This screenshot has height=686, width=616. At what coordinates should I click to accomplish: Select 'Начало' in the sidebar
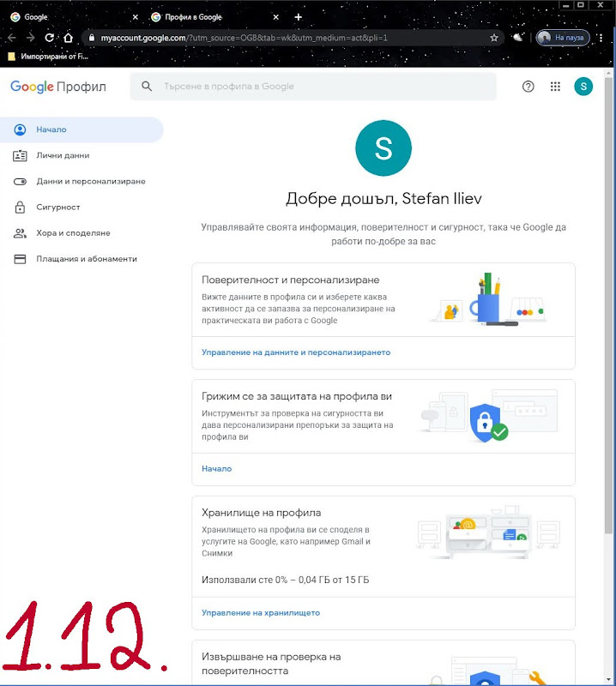coord(82,129)
